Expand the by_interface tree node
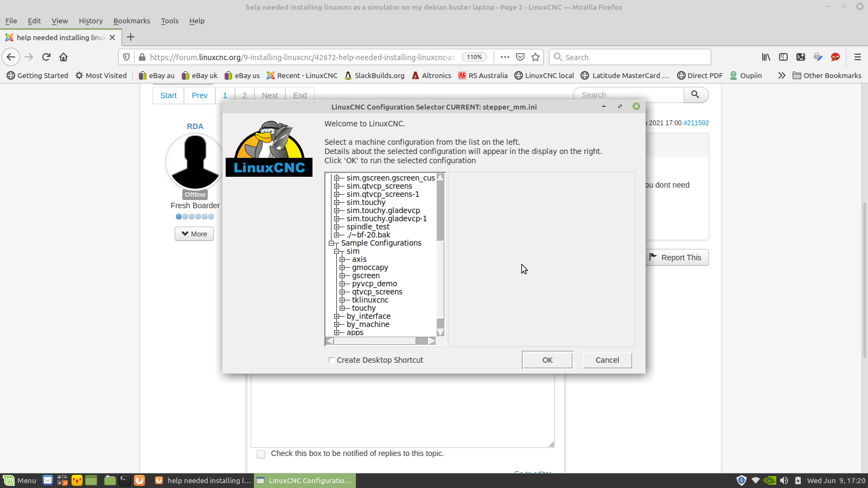The height and width of the screenshot is (488, 868). coord(337,317)
